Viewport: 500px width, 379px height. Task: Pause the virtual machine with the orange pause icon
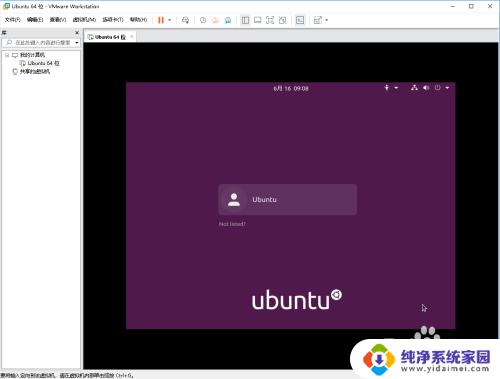coord(161,20)
